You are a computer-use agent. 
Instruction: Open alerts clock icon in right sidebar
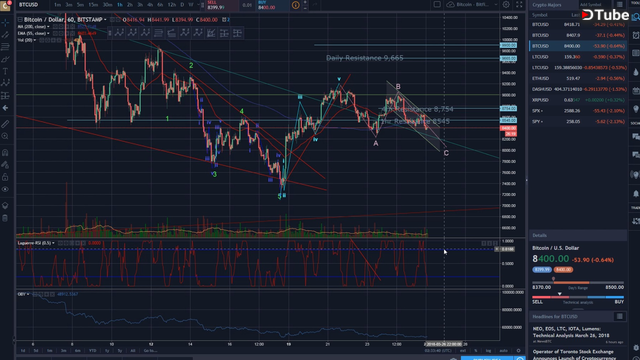pos(636,35)
